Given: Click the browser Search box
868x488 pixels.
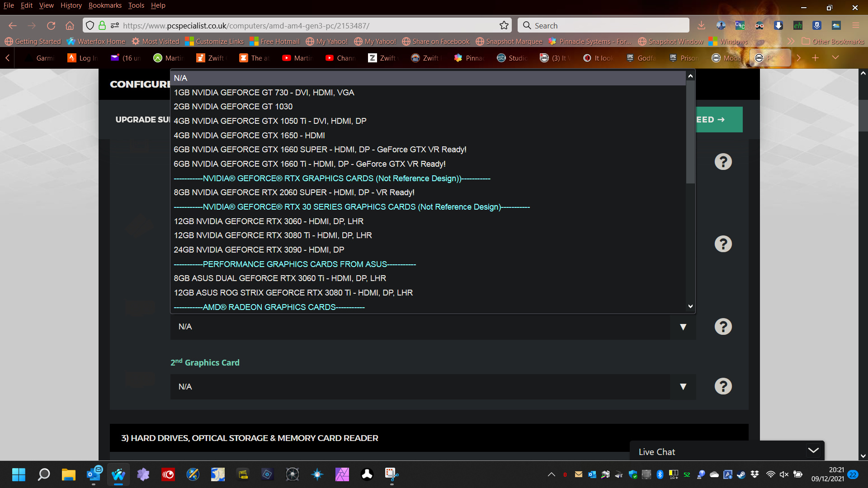Looking at the screenshot, I should click(604, 26).
